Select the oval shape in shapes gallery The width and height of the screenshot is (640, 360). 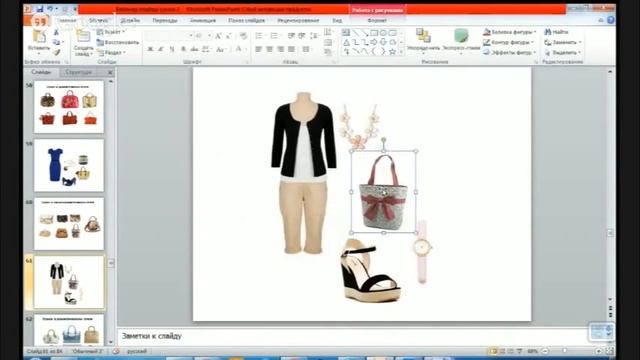tap(383, 33)
